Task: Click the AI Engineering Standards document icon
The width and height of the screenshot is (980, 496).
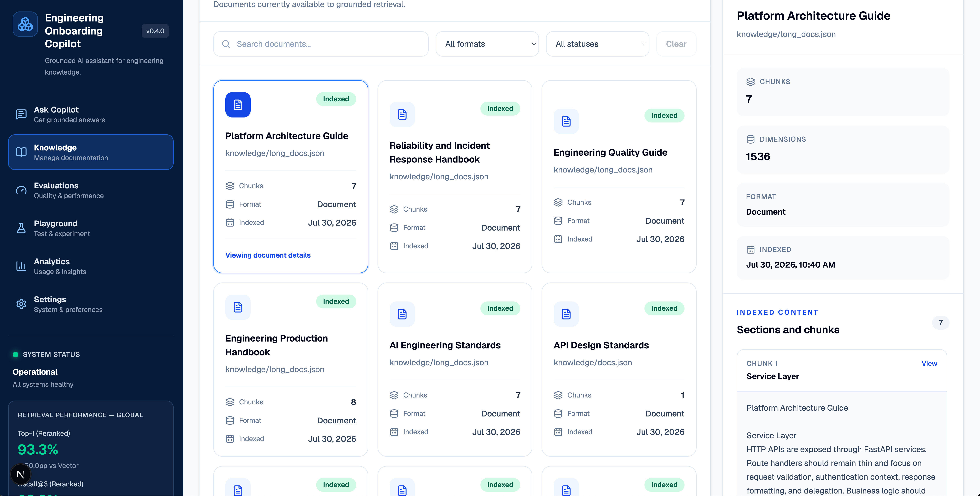Action: pos(402,314)
